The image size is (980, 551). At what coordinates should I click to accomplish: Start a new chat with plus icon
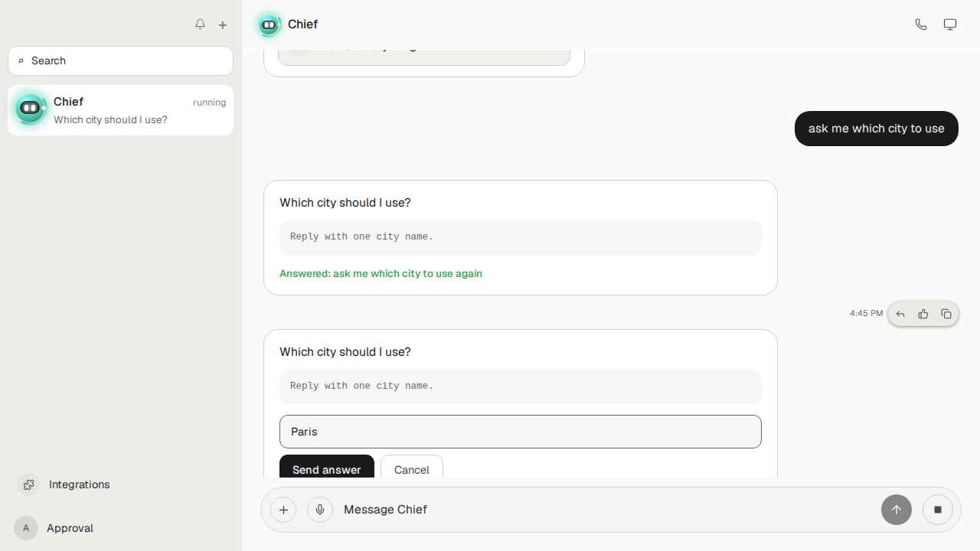223,24
